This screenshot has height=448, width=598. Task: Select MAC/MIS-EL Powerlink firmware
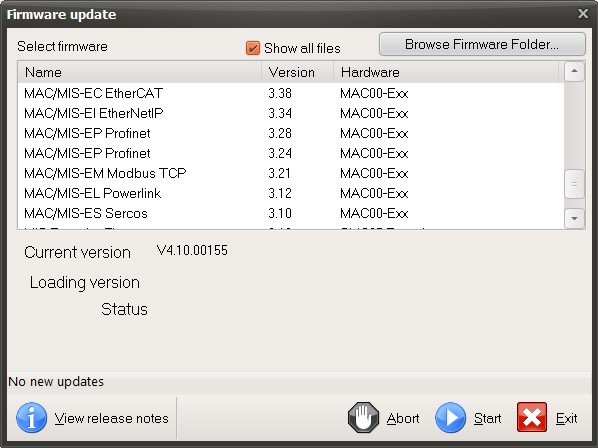click(x=291, y=193)
